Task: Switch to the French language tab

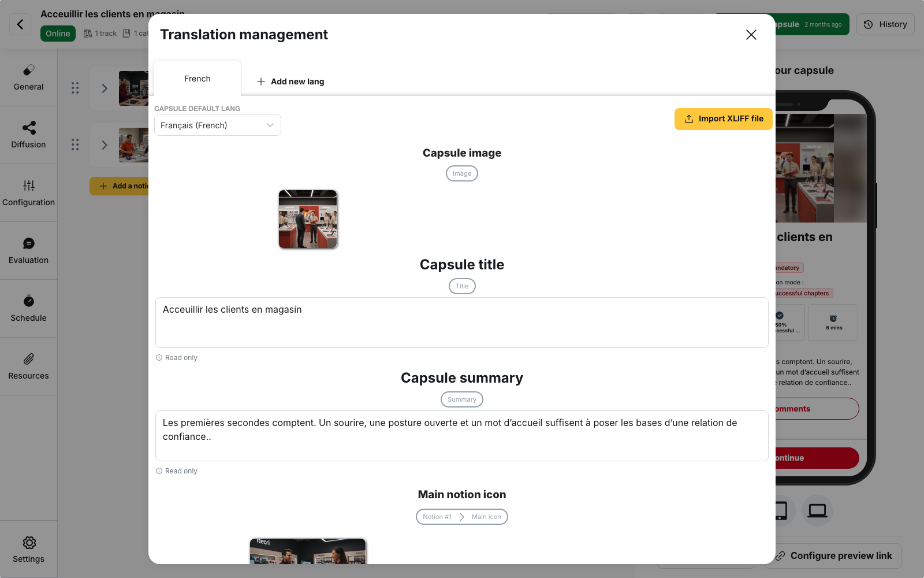Action: tap(198, 79)
